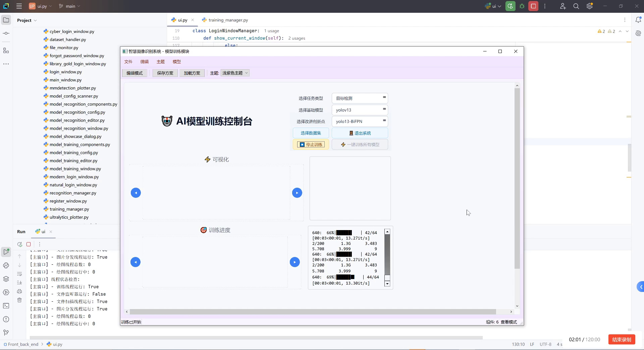Toggle scroll-to-end in the run console
This screenshot has height=350, width=644.
point(19,282)
